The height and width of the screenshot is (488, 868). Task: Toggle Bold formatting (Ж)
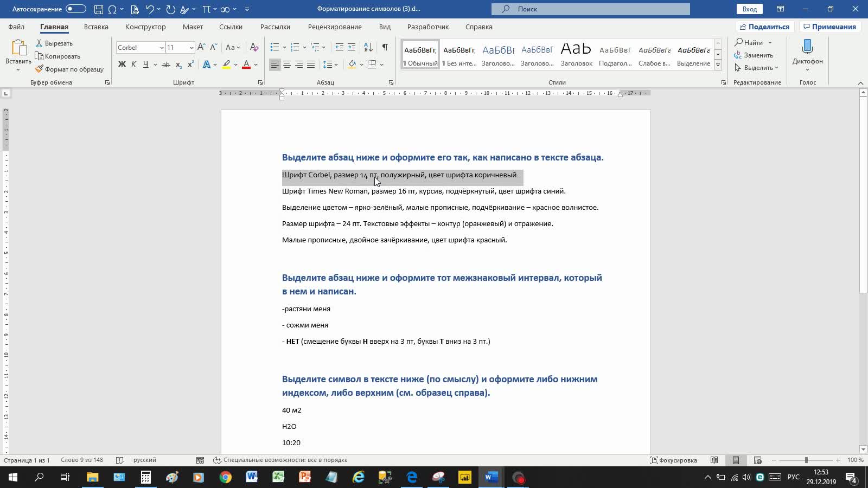pyautogui.click(x=122, y=65)
